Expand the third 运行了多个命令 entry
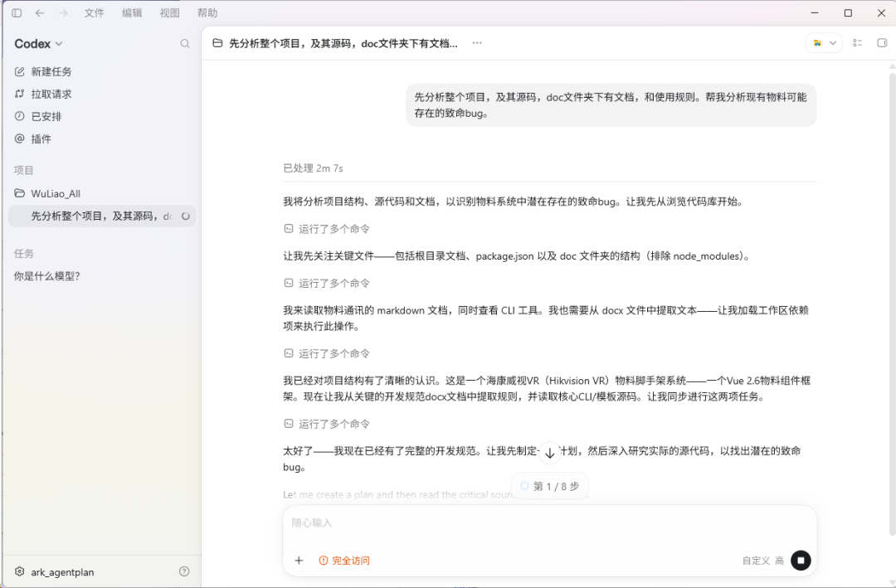This screenshot has height=588, width=896. click(x=327, y=353)
